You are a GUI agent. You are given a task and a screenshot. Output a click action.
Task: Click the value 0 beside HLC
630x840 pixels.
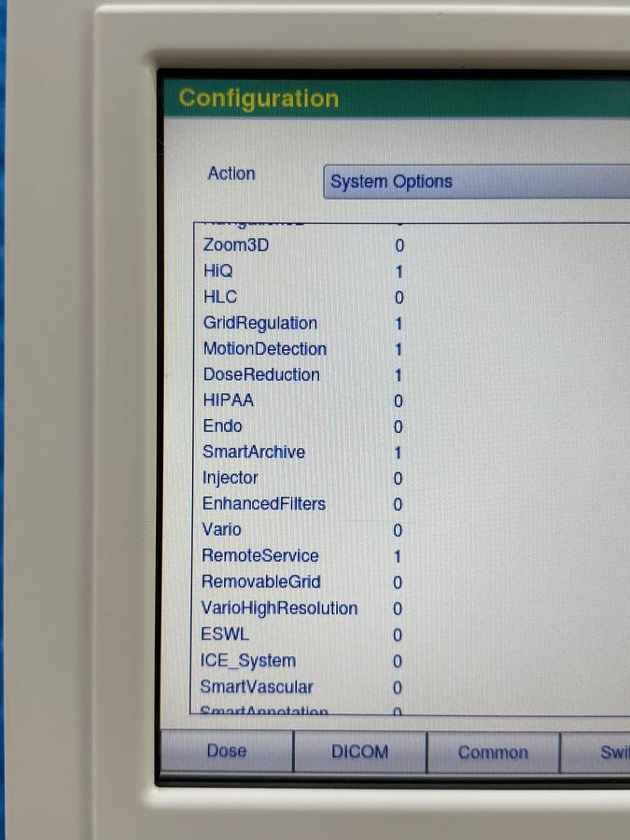[399, 298]
